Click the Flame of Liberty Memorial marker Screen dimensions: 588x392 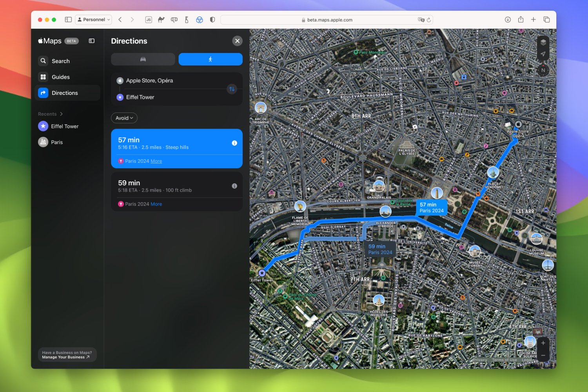(300, 206)
